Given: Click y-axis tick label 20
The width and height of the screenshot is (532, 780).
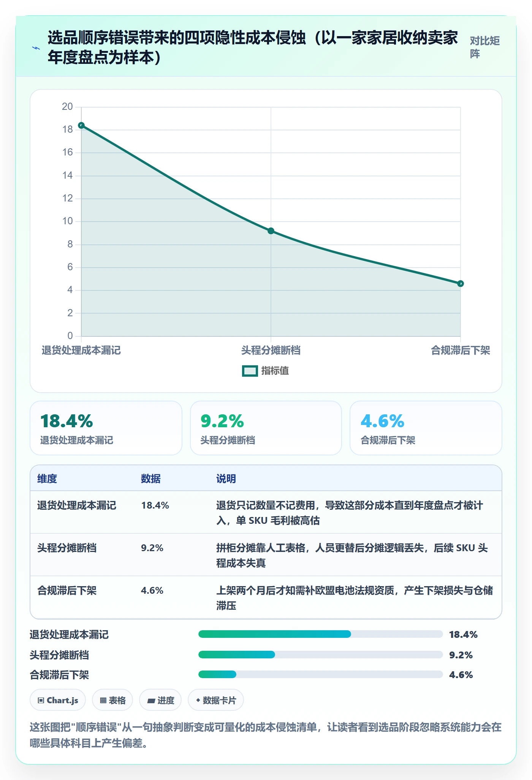Looking at the screenshot, I should click(x=67, y=106).
